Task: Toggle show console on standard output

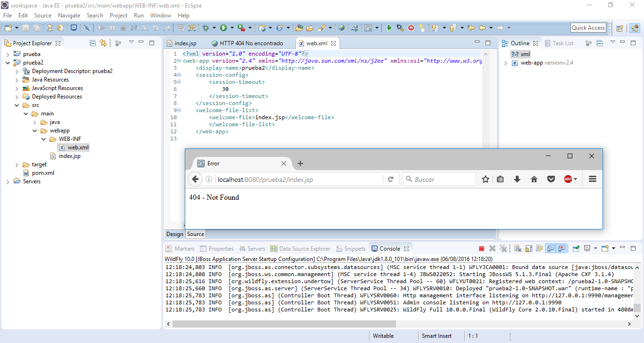Action: (x=551, y=248)
